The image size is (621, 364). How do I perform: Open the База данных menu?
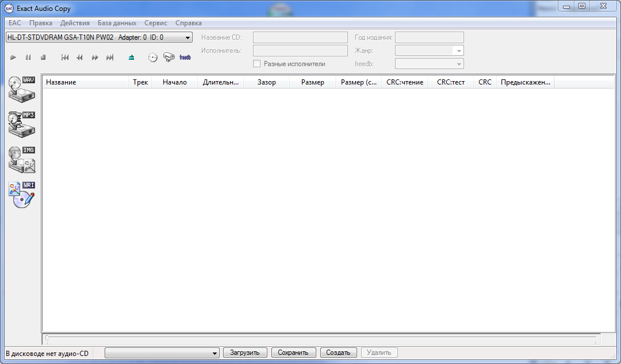[117, 23]
